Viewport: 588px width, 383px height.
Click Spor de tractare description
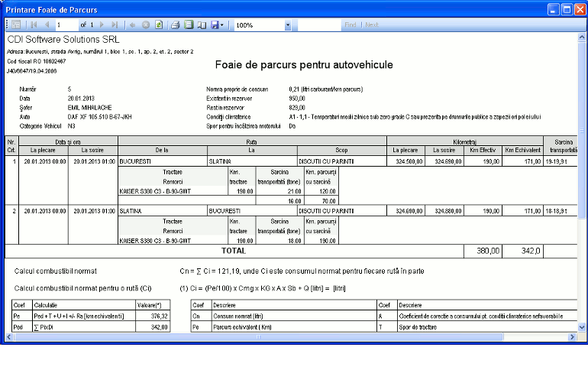418,327
